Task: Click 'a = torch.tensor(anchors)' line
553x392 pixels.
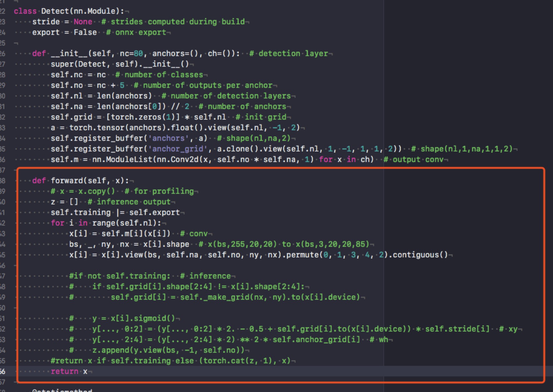Action: click(176, 128)
